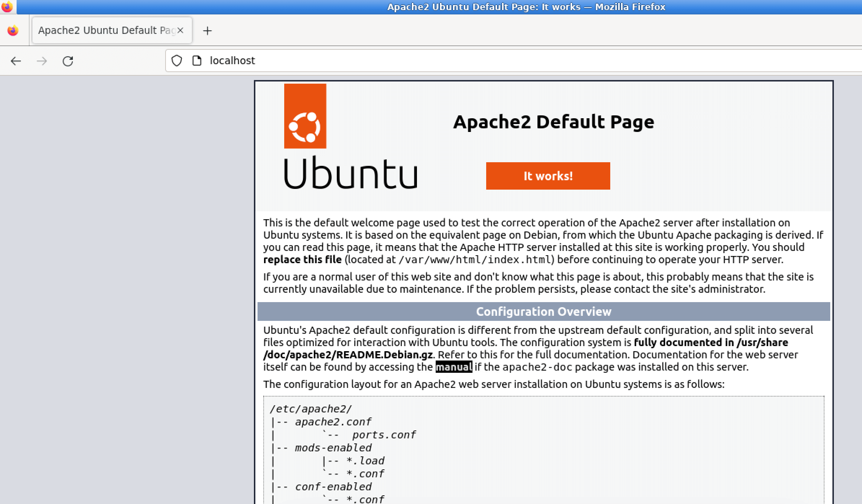Click the Apache2 Default Page heading
862x504 pixels.
pos(554,122)
